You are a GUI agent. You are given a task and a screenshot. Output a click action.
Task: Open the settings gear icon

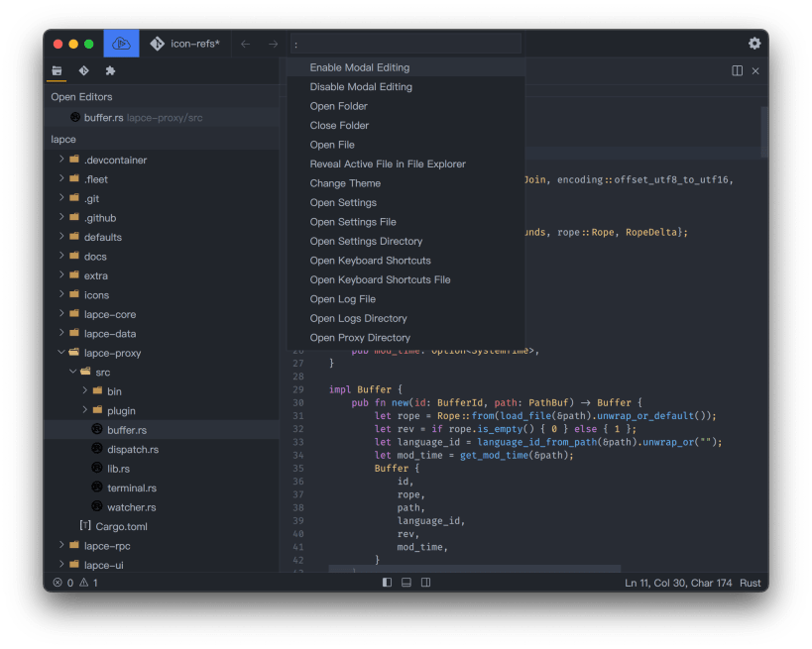point(754,44)
